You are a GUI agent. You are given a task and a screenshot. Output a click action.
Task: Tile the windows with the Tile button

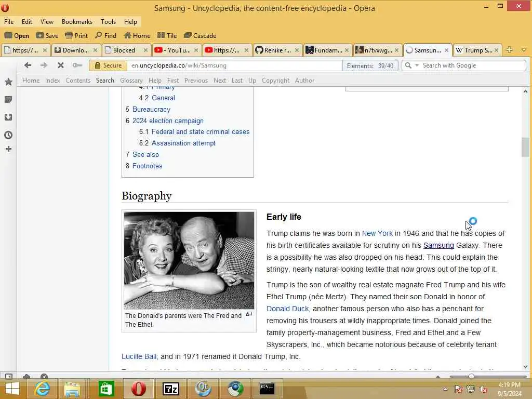tap(167, 36)
